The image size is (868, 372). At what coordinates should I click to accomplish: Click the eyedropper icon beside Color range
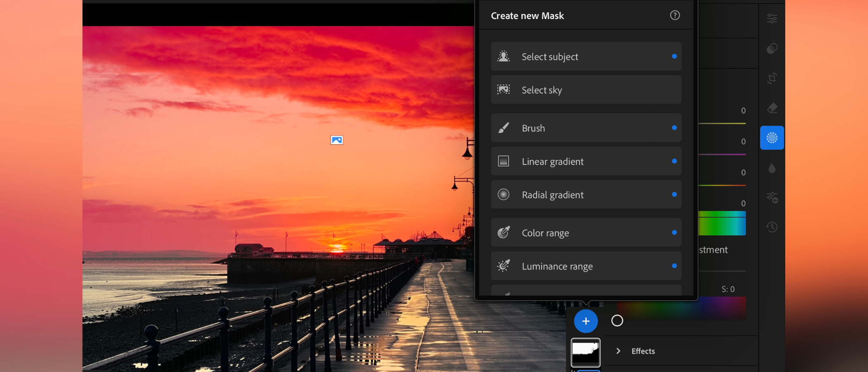(x=503, y=232)
